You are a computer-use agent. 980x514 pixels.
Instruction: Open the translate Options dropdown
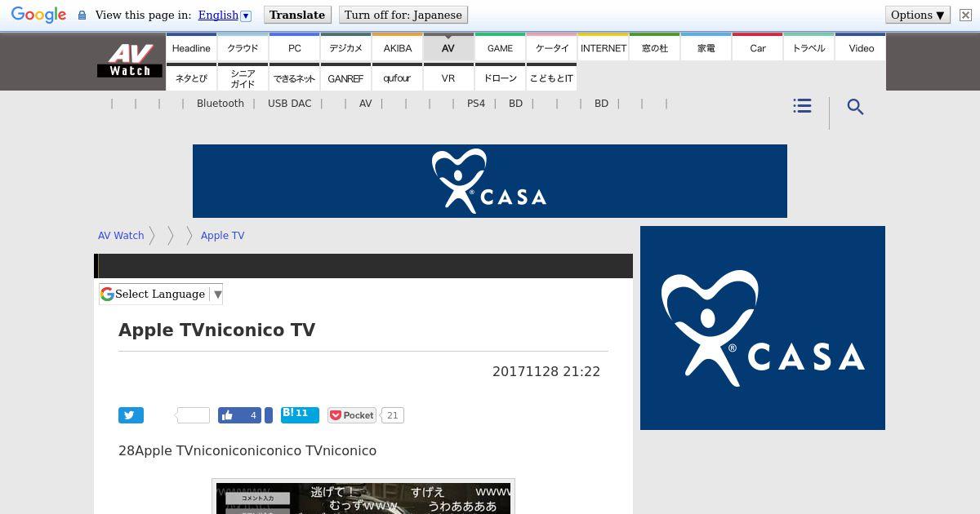click(x=917, y=15)
